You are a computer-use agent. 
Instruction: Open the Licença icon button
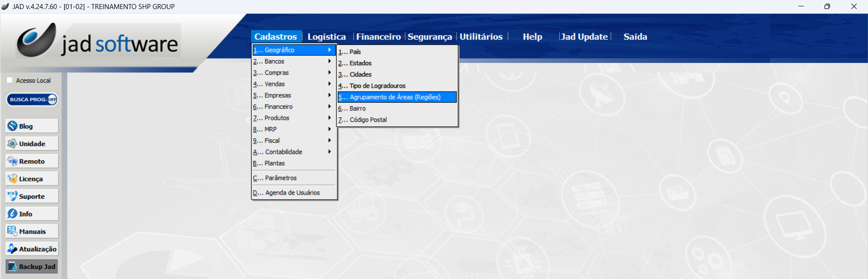click(32, 179)
